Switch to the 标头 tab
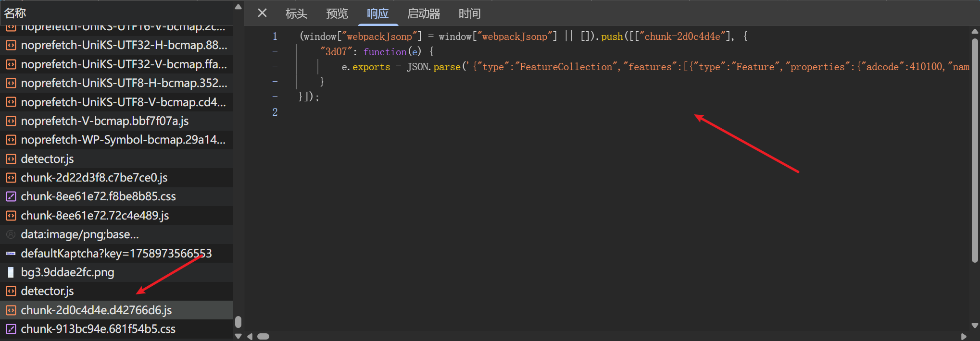980x341 pixels. click(296, 13)
